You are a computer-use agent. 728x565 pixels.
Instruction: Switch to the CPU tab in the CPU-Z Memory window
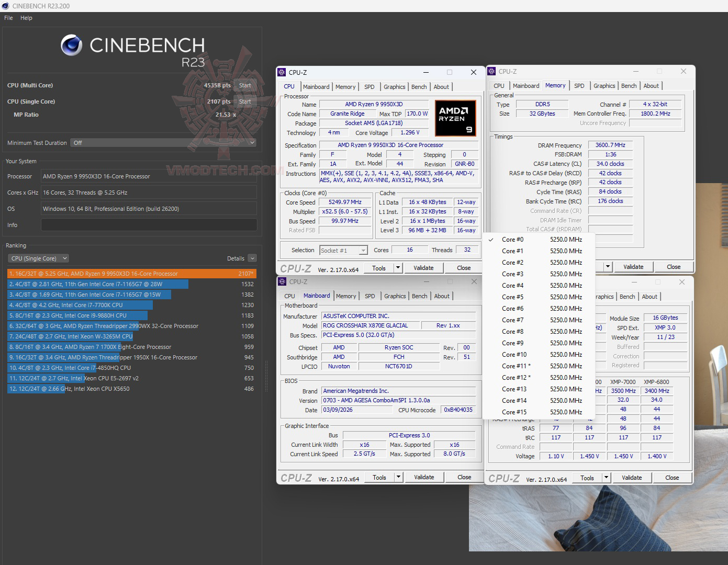(x=499, y=86)
